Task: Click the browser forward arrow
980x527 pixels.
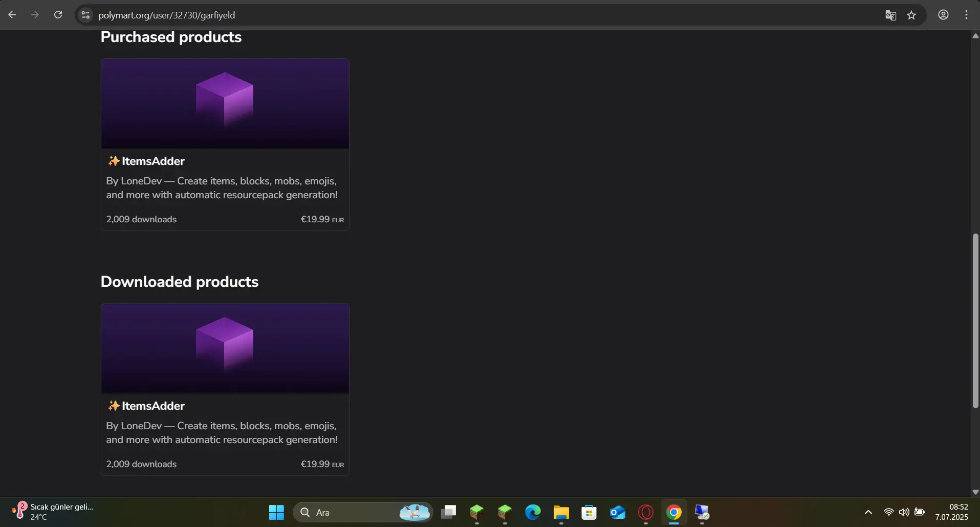Action: [35, 15]
